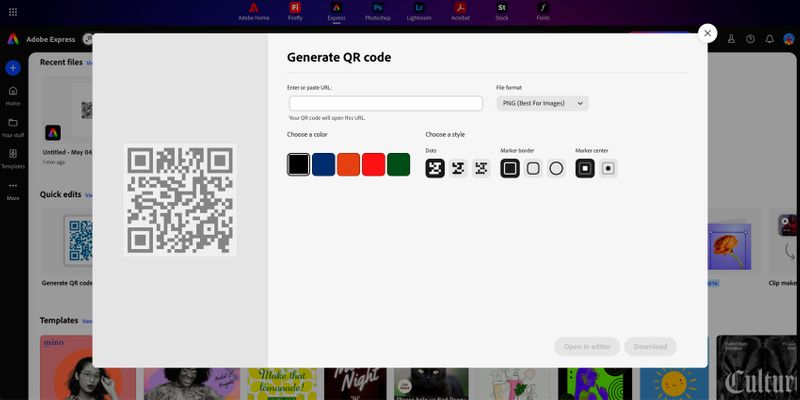Choose red QR color swatch
Image resolution: width=800 pixels, height=400 pixels.
click(373, 164)
